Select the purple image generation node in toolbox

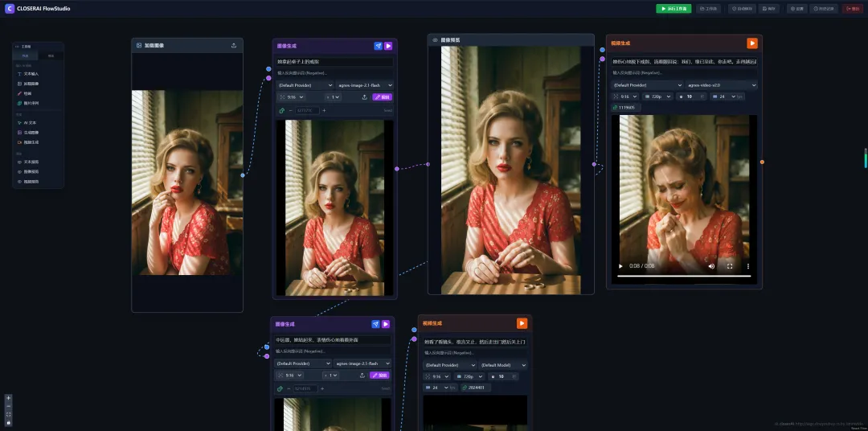(x=39, y=133)
